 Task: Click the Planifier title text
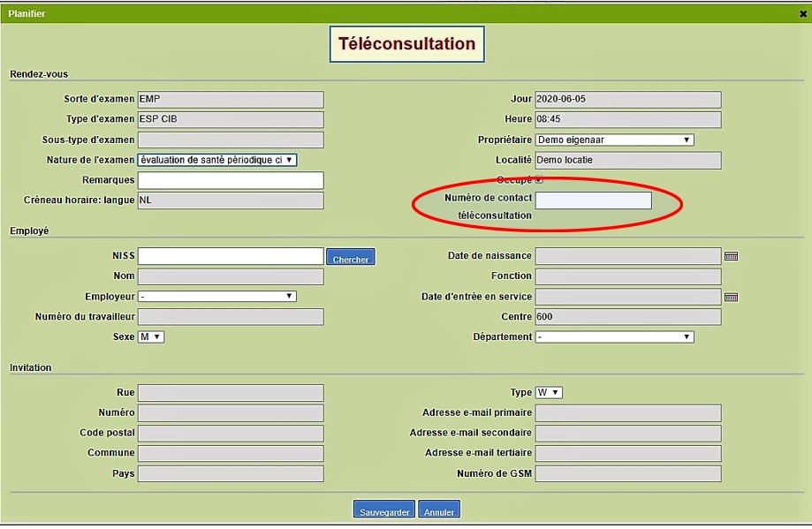pos(27,14)
